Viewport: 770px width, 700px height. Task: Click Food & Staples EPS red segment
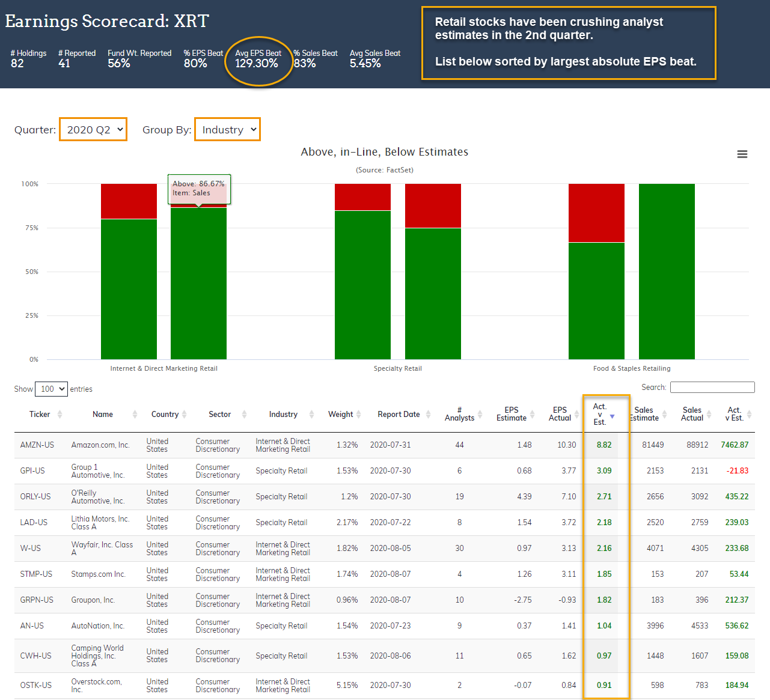point(596,213)
